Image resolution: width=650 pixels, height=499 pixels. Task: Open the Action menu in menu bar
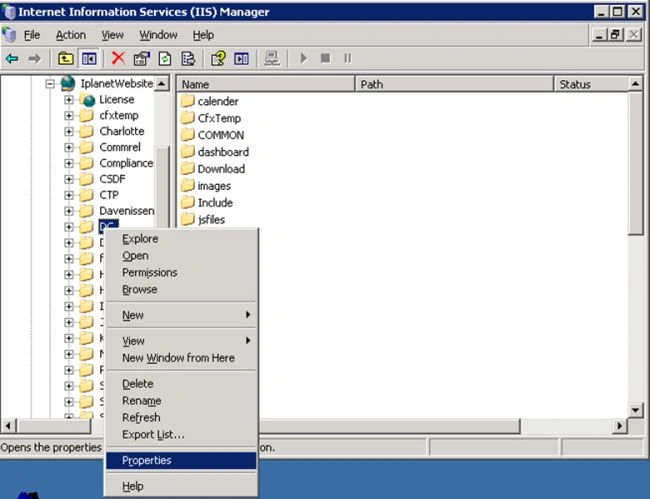click(71, 35)
